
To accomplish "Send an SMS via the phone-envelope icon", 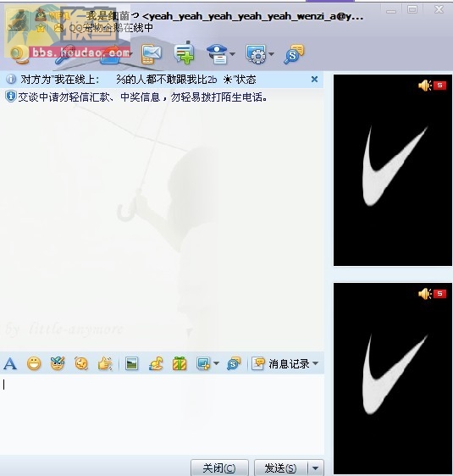I will 151,54.
